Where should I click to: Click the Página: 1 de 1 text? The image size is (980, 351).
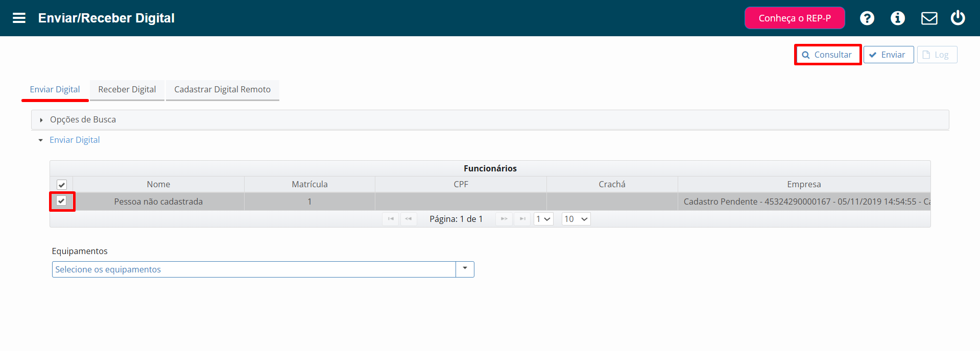[456, 219]
